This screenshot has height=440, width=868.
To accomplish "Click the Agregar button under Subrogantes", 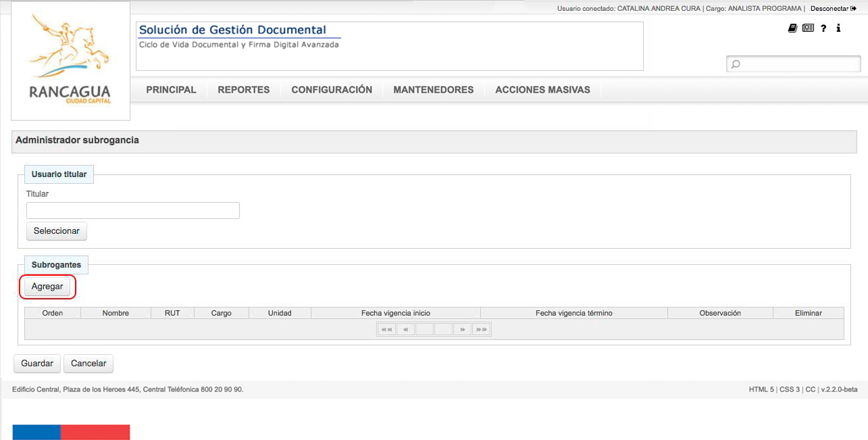I will pos(47,287).
